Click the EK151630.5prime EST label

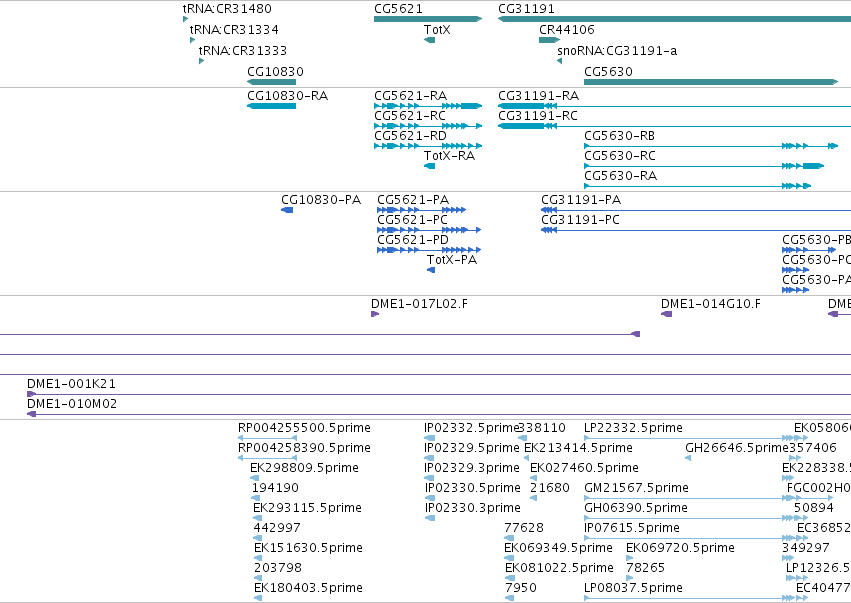click(308, 548)
